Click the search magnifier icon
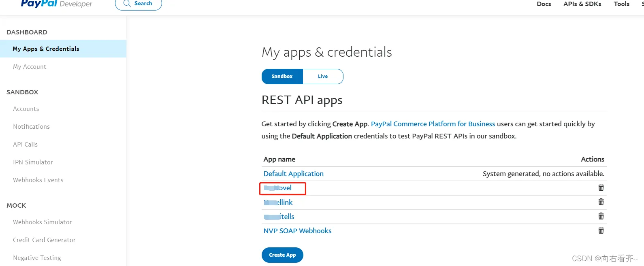 127,4
